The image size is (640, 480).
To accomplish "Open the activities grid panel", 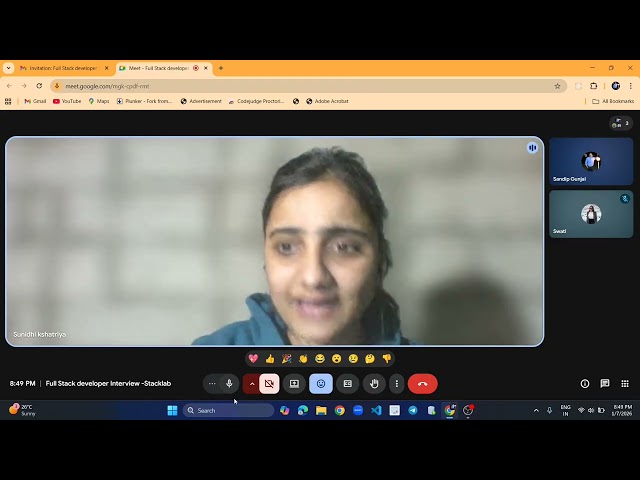I will (x=625, y=384).
